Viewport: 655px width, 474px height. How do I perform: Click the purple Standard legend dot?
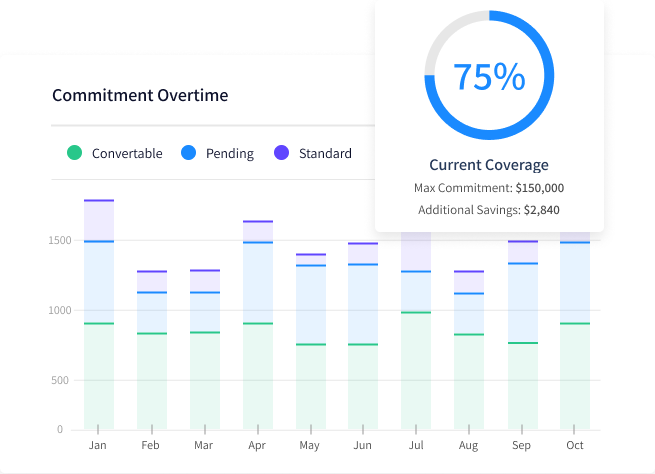pos(282,152)
